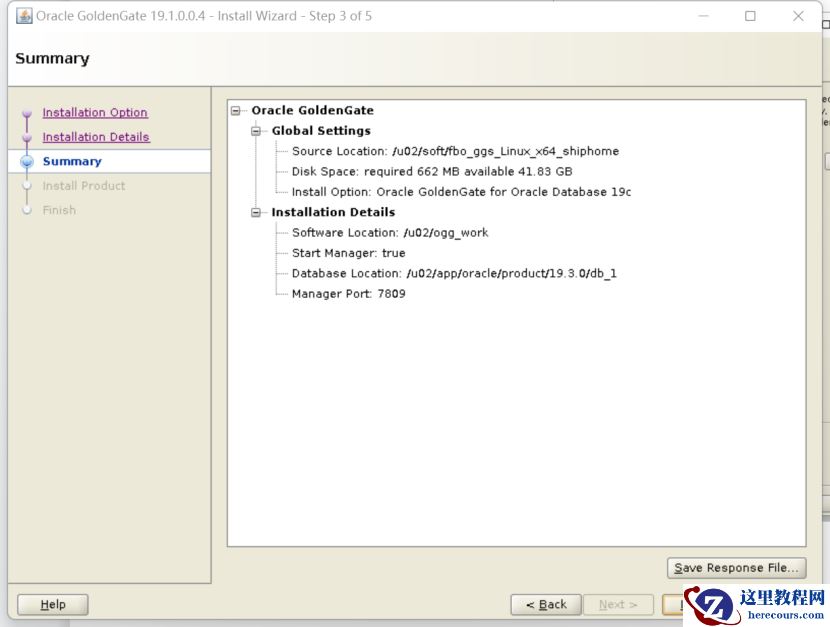This screenshot has width=830, height=627.
Task: Click Save Response File button
Action: (x=736, y=568)
